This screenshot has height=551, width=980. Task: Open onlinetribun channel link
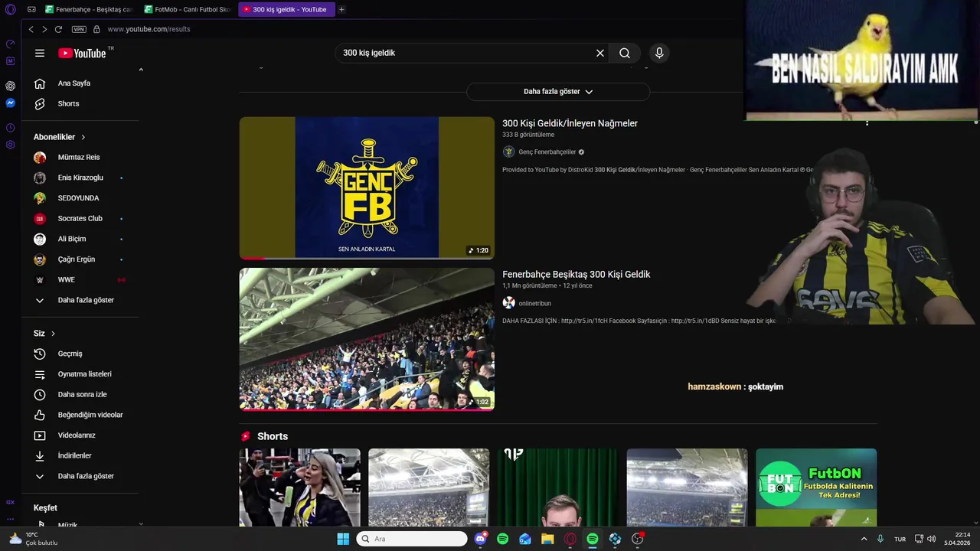click(534, 303)
